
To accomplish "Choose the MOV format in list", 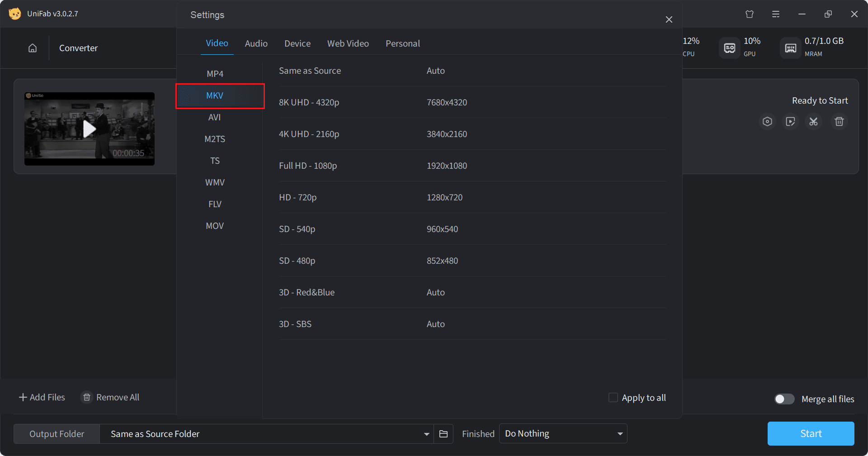I will (215, 226).
